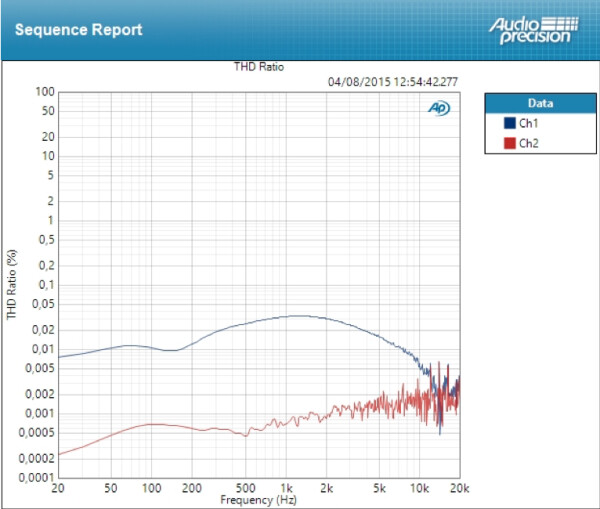The height and width of the screenshot is (509, 600).
Task: Click the 0,01 label on Y axis
Action: click(x=42, y=349)
